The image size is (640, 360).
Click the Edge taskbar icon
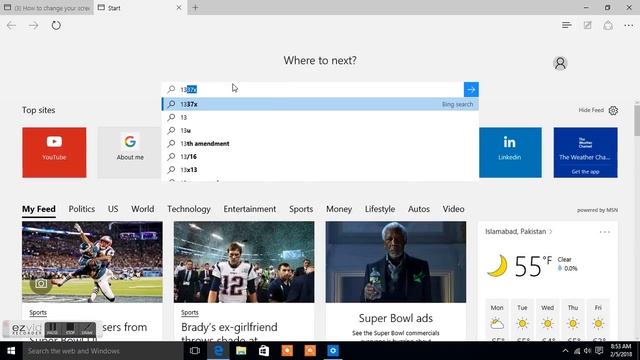click(x=218, y=351)
